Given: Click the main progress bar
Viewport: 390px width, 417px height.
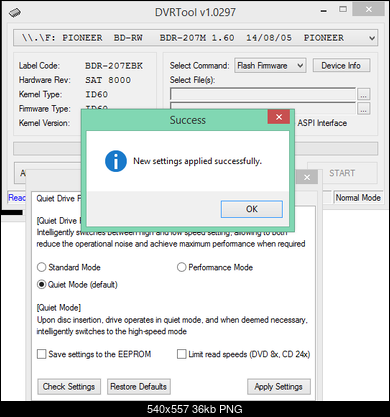Looking at the screenshot, I should pos(195,149).
